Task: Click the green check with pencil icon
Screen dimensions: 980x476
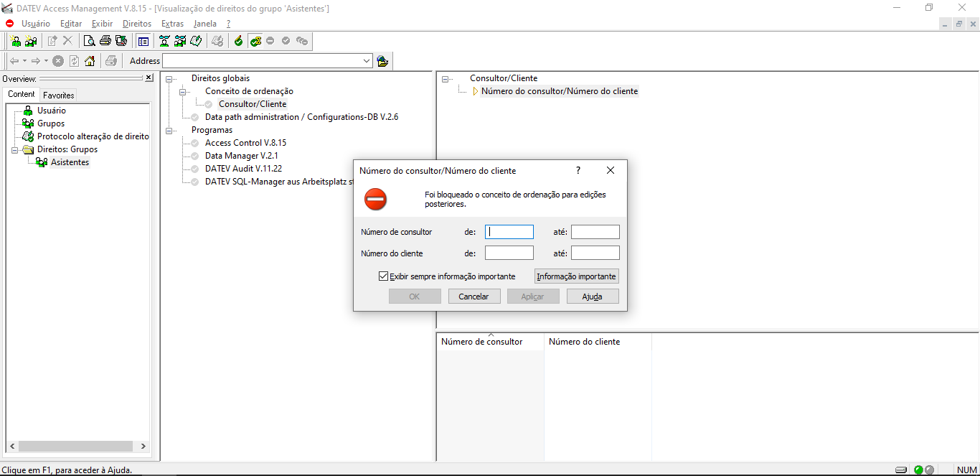Action: point(239,41)
